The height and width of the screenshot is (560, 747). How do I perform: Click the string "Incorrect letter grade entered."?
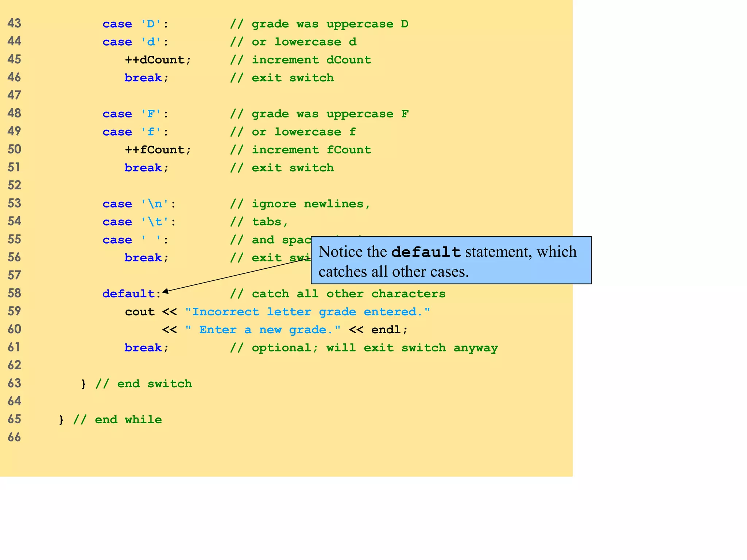tap(308, 312)
